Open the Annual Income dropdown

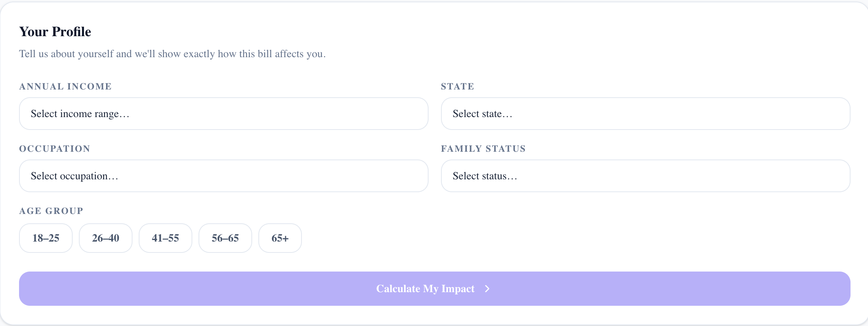click(x=223, y=114)
